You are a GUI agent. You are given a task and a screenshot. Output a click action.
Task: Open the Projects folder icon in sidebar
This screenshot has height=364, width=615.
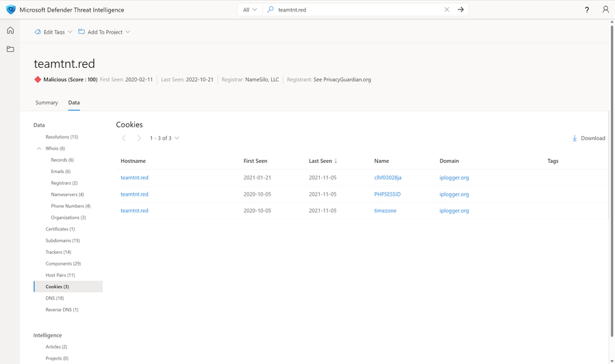pyautogui.click(x=10, y=49)
